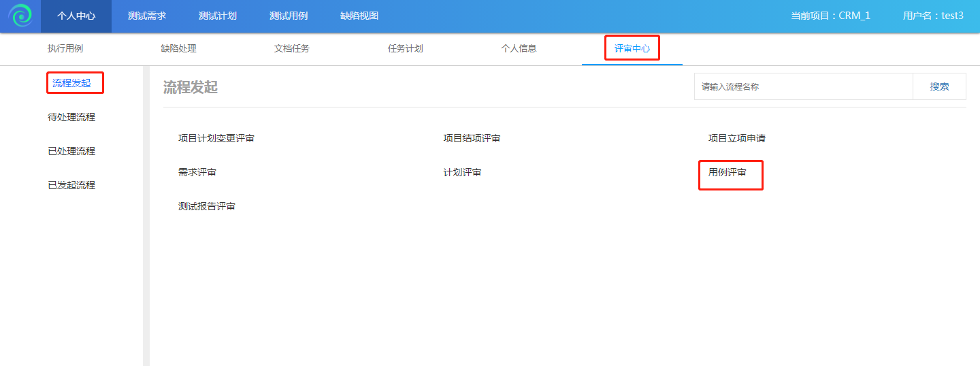The width and height of the screenshot is (980, 366).
Task: Open the 个人信息 tab
Action: click(x=519, y=49)
